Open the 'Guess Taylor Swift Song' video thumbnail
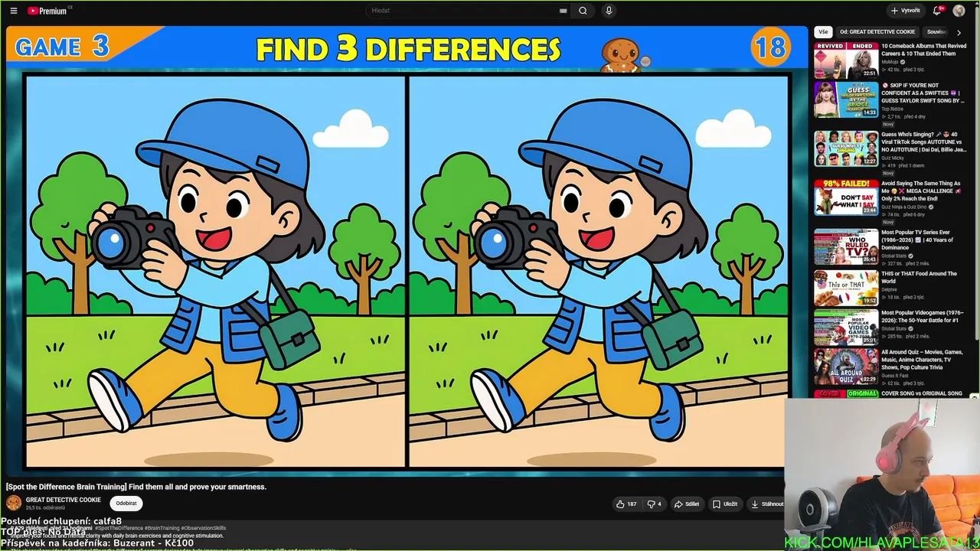The image size is (980, 551). click(846, 99)
